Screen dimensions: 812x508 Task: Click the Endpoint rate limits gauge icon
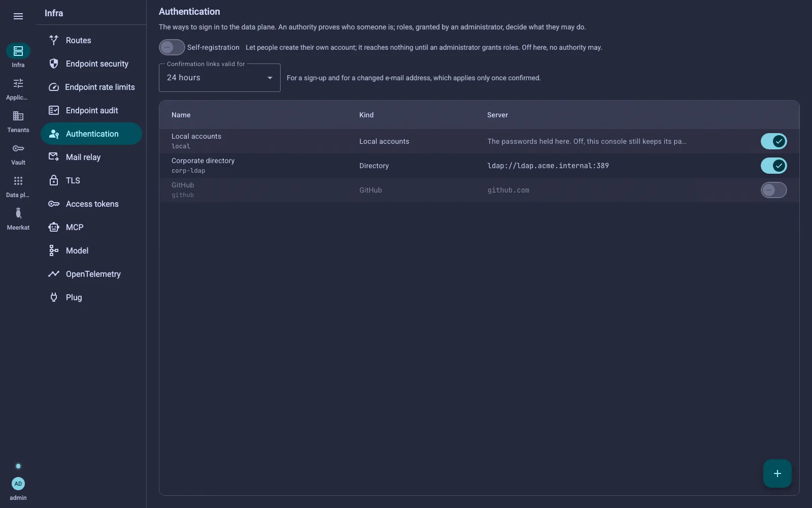click(x=54, y=87)
